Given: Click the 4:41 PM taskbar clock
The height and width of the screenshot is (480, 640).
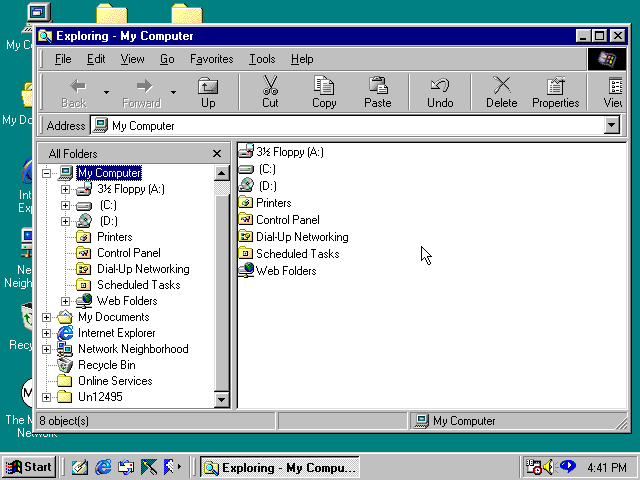Looking at the screenshot, I should click(607, 467).
